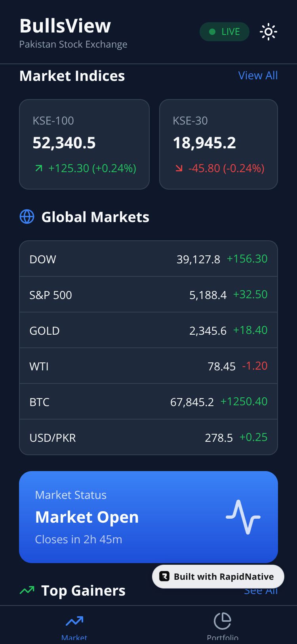Screen dimensions: 297x644
Task: Select the DOW row in Global Markets
Action: 148,259
